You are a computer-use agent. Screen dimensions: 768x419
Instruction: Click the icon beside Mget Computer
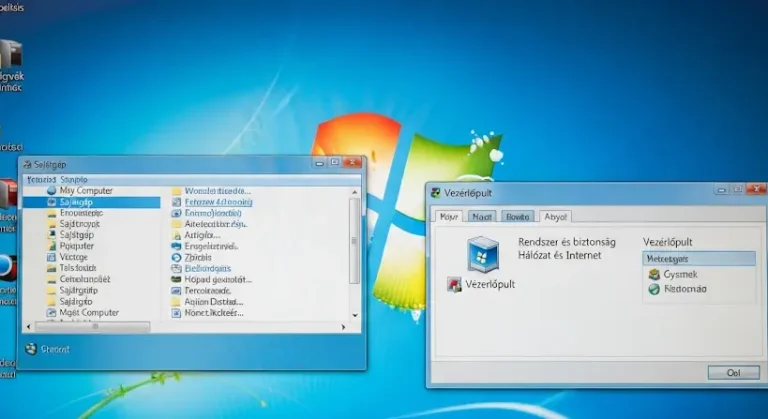pyautogui.click(x=51, y=313)
